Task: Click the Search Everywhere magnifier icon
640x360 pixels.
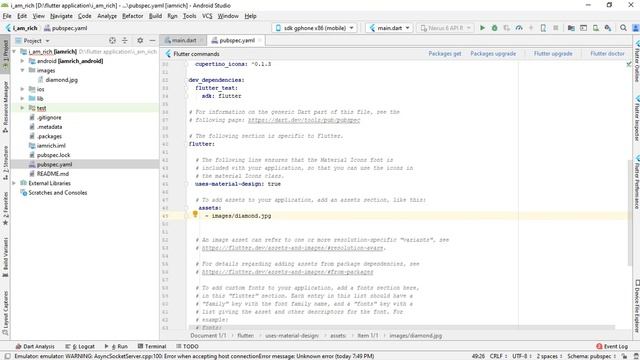Action: [x=623, y=28]
